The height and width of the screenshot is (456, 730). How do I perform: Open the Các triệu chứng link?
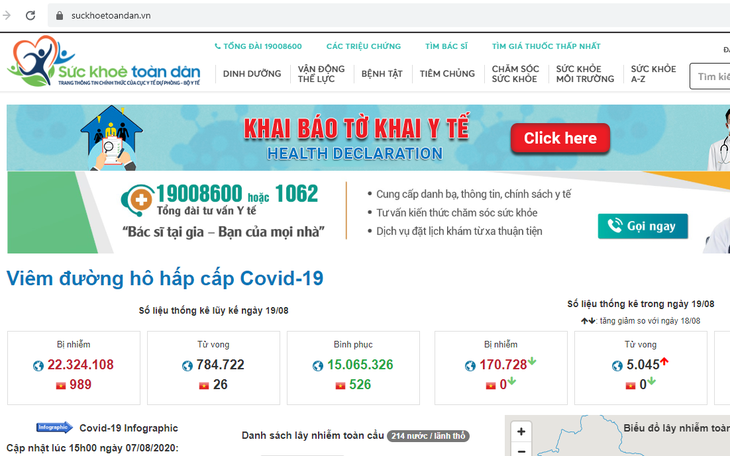tap(364, 46)
